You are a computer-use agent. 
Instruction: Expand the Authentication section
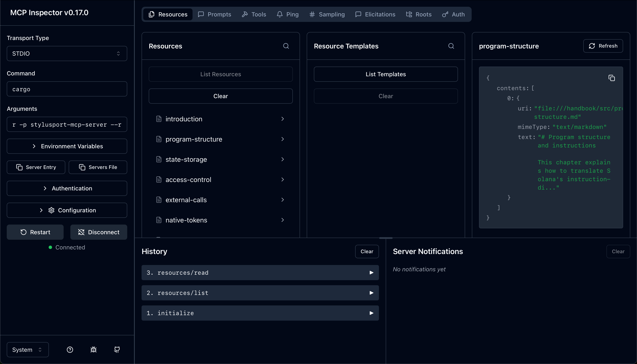pos(67,188)
